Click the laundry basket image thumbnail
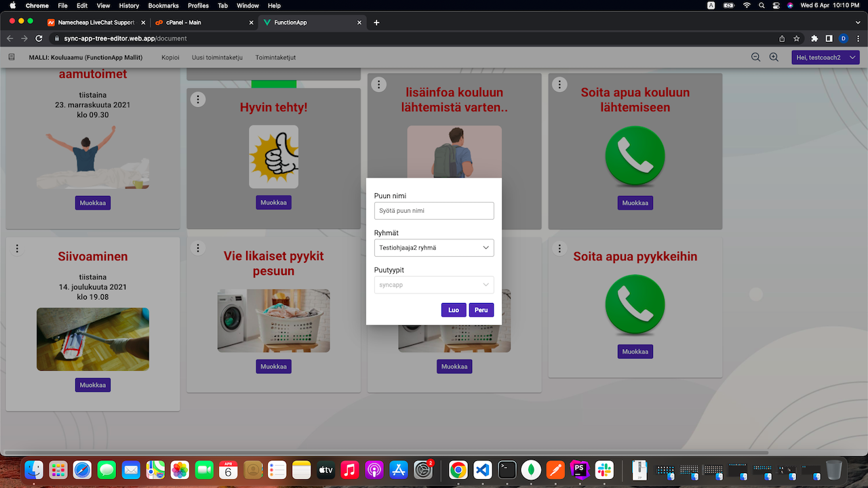Viewport: 868px width, 488px height. coord(273,321)
